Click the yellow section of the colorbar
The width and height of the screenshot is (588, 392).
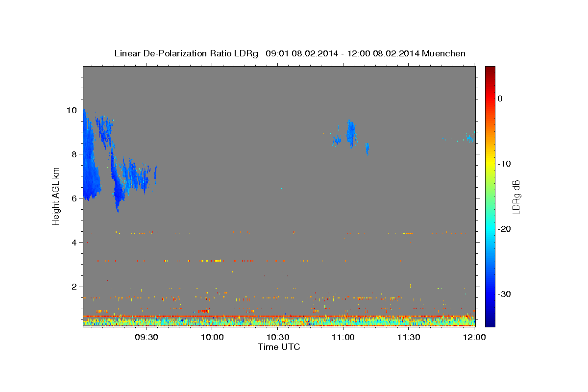point(490,162)
